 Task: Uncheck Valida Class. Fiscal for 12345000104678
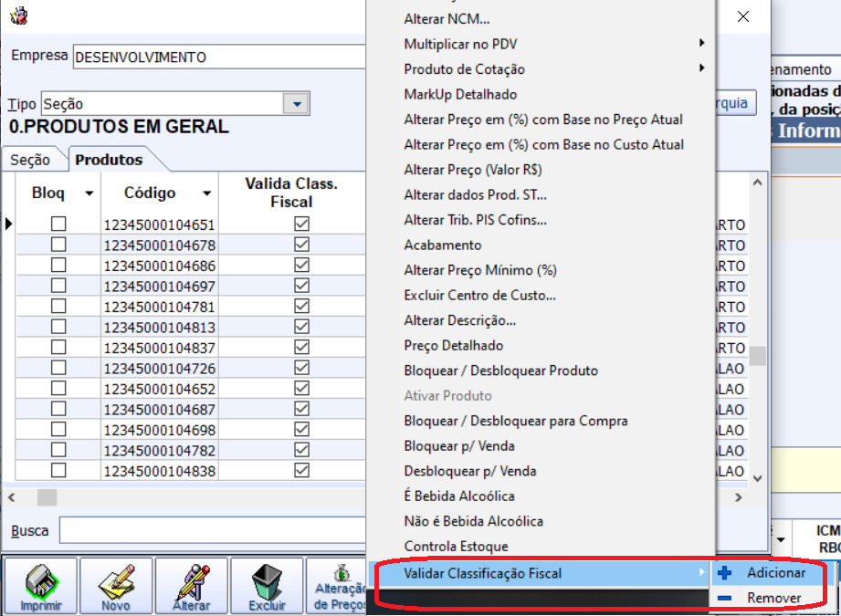(302, 245)
